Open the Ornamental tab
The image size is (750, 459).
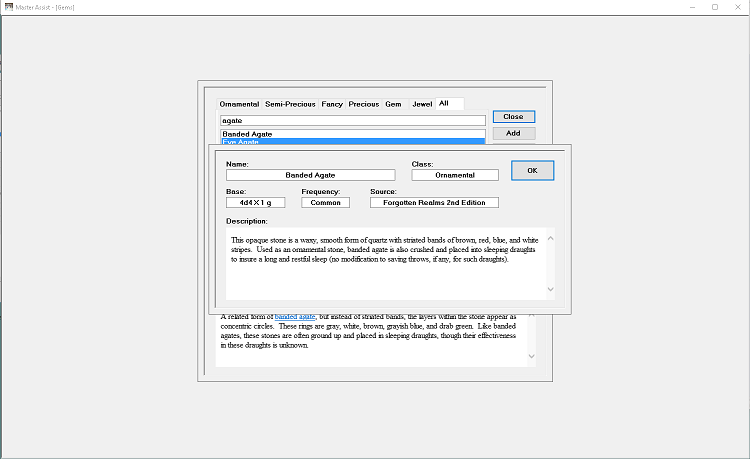239,104
